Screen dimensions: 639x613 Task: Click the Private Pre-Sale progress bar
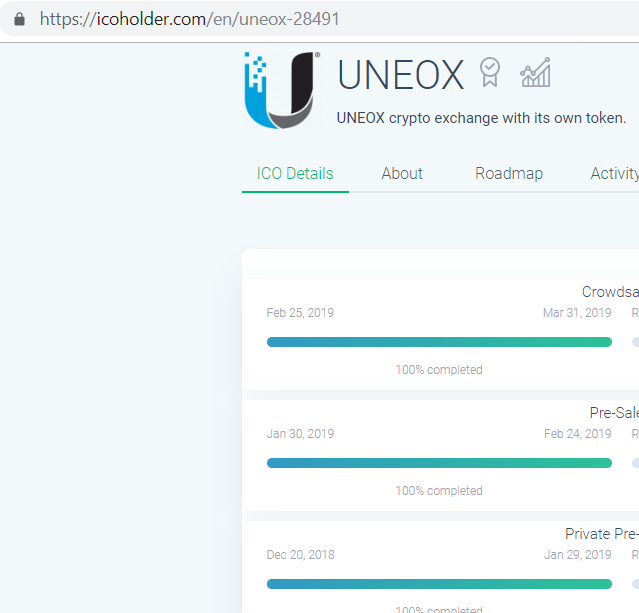[x=439, y=584]
